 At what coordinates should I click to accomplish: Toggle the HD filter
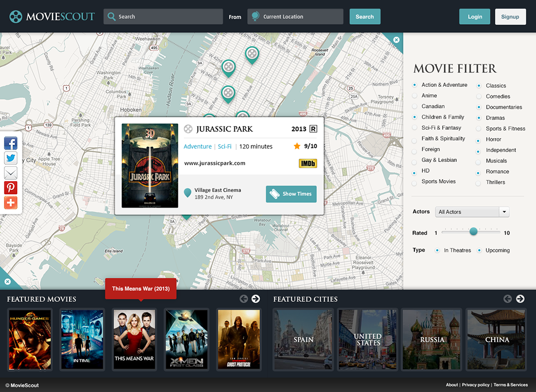[x=414, y=173]
